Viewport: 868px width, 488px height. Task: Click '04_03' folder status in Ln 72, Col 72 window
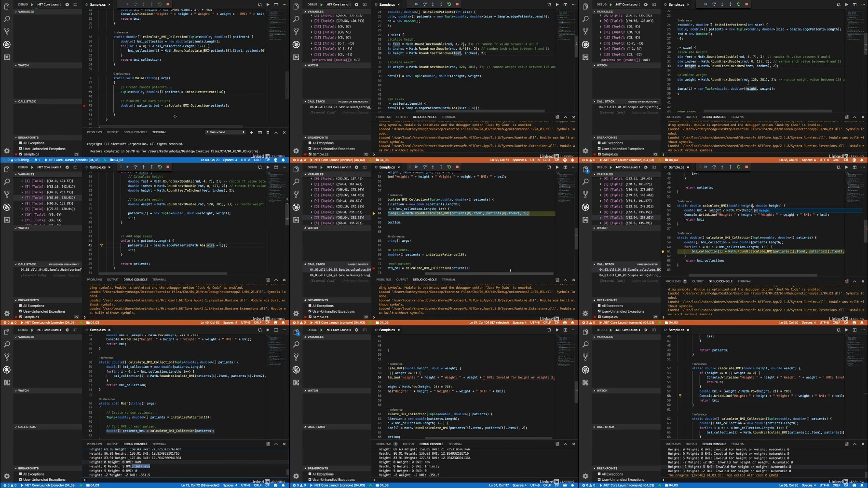pos(93,486)
